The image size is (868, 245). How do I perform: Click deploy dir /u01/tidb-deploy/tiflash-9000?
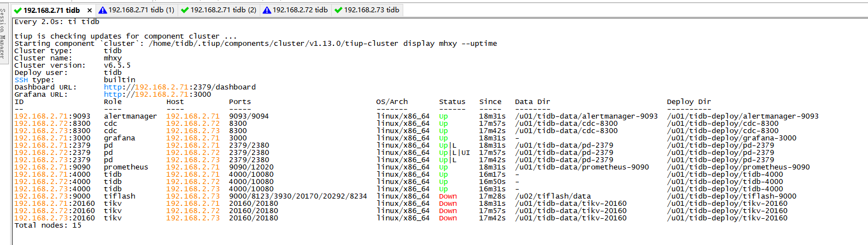(732, 196)
